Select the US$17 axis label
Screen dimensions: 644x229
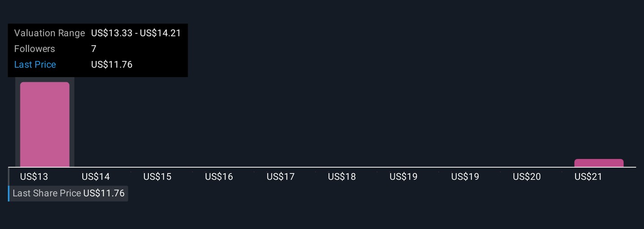click(280, 177)
